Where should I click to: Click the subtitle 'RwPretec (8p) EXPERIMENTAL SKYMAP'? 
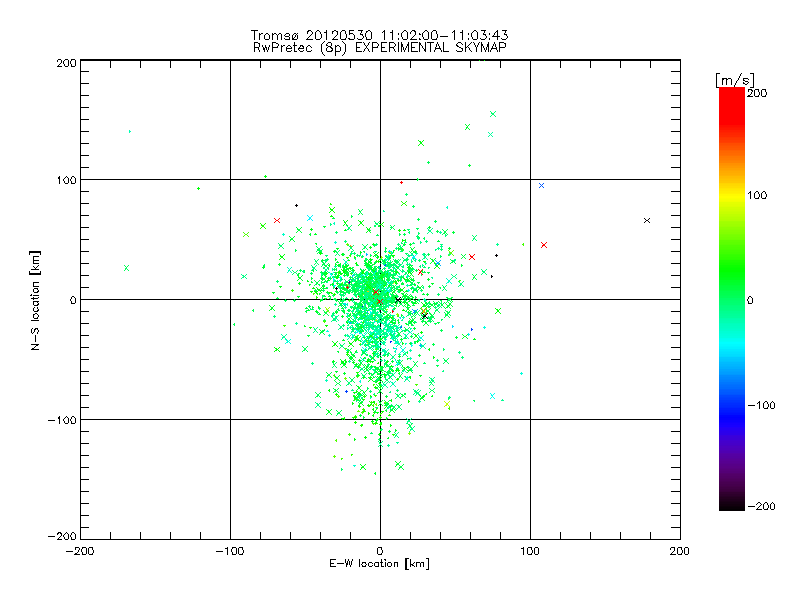[379, 47]
